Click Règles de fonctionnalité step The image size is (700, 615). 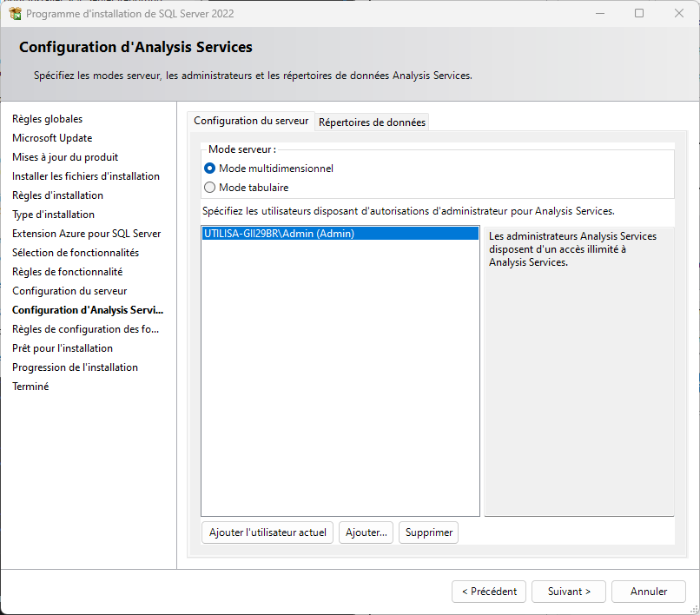tap(68, 272)
